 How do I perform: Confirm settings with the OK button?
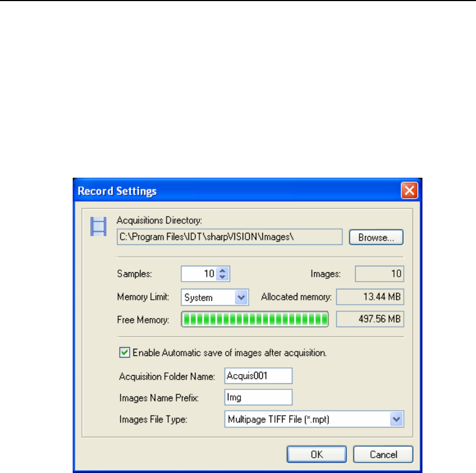click(317, 454)
